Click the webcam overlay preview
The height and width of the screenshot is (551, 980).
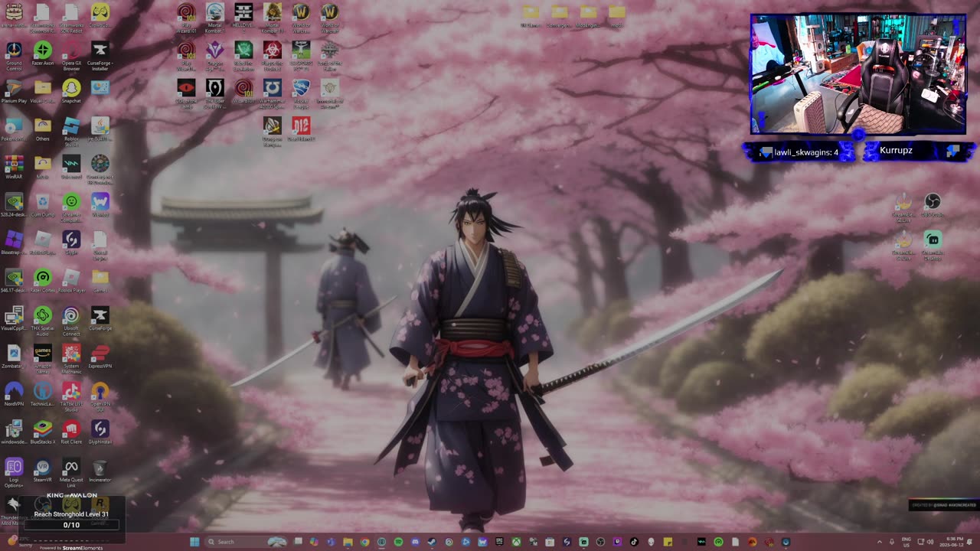click(x=858, y=74)
